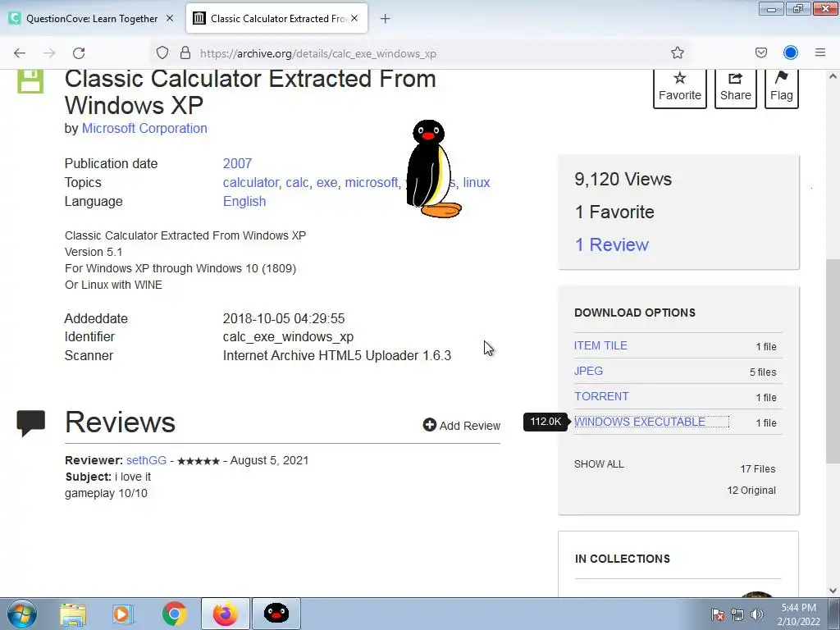Open the 2007 publication date link

[x=237, y=163]
